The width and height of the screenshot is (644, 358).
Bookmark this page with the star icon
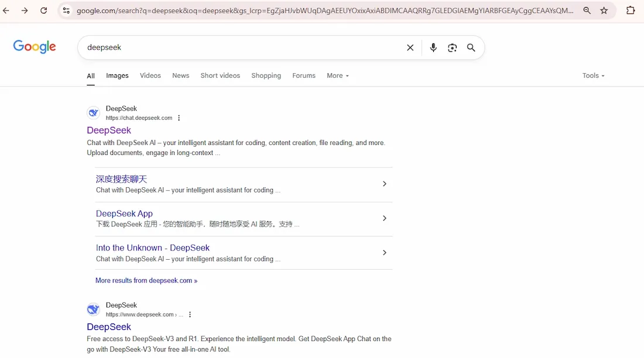tap(604, 11)
